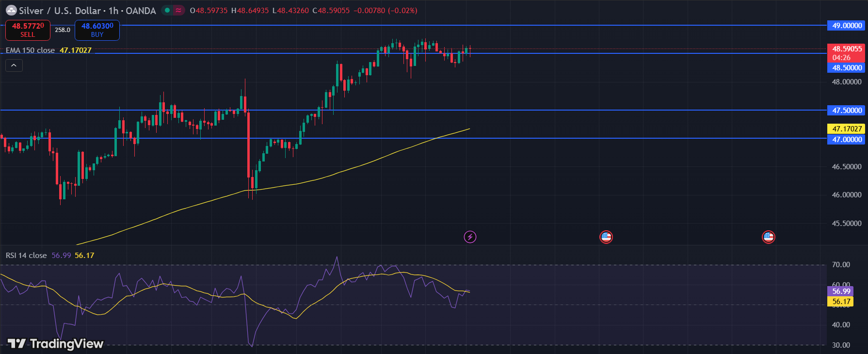
Task: Click the TradingView logo
Action: 56,344
